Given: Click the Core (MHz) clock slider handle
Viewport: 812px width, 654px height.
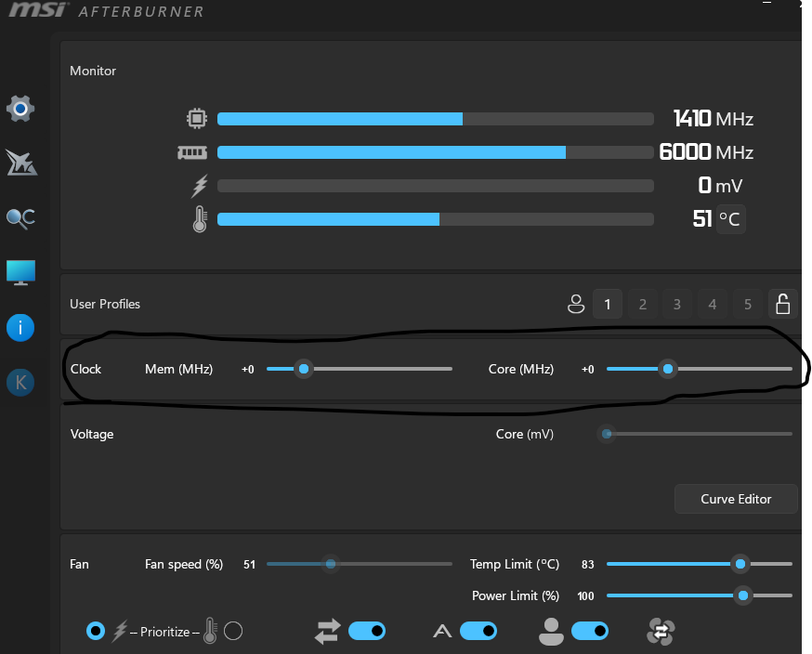Looking at the screenshot, I should click(668, 369).
